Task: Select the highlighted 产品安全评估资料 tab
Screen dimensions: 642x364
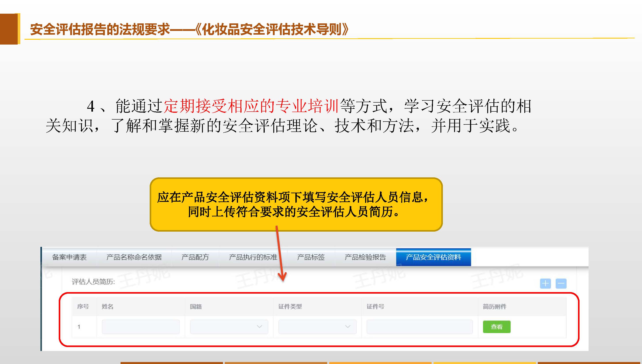Action: tap(433, 257)
